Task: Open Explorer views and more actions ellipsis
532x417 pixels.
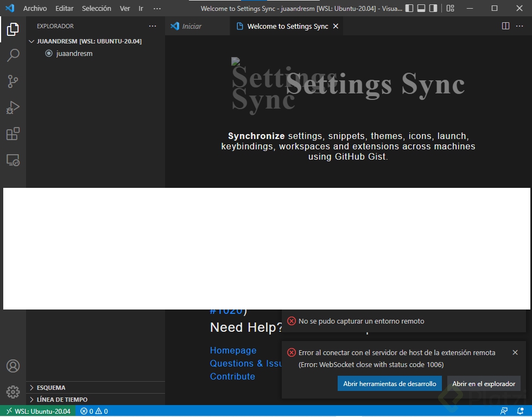Action: pyautogui.click(x=153, y=26)
